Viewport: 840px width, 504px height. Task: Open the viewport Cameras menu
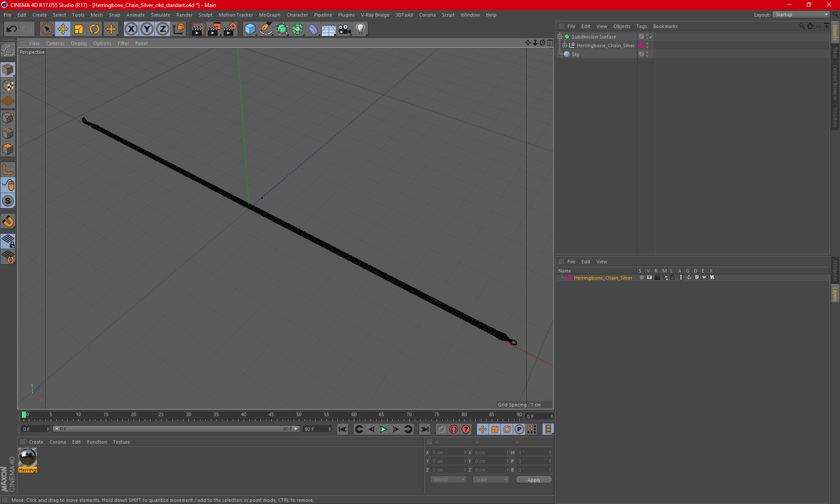[55, 43]
